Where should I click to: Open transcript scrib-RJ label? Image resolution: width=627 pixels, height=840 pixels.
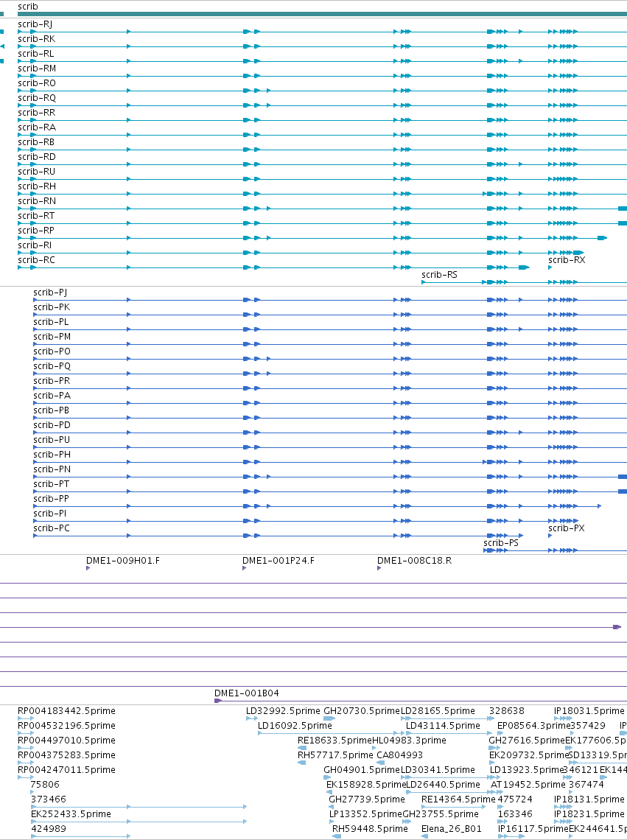coord(35,24)
